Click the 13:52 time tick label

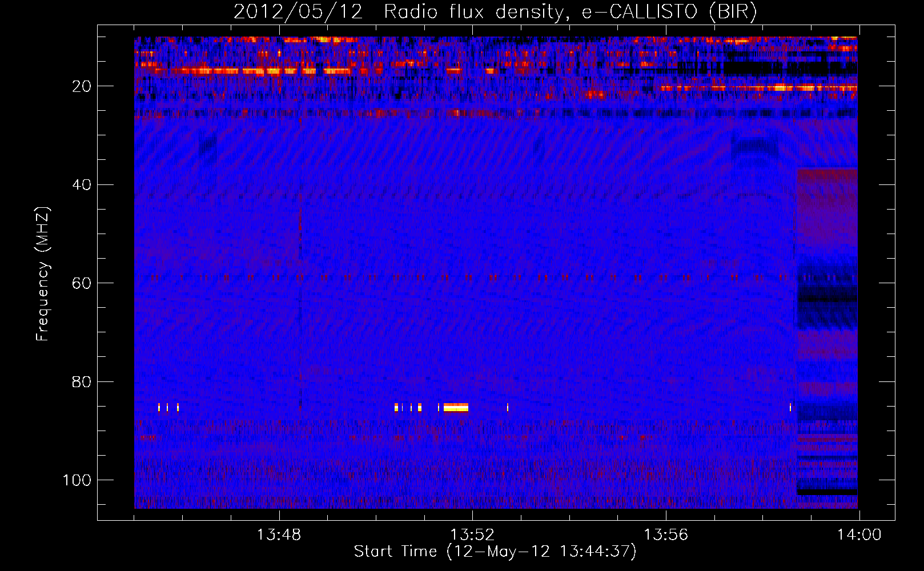pyautogui.click(x=472, y=535)
